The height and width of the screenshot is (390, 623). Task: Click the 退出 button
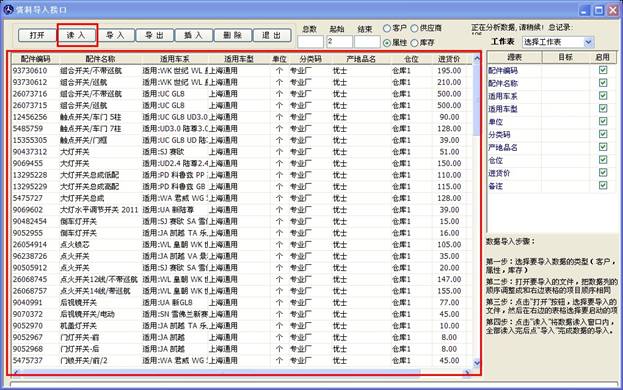(x=272, y=35)
